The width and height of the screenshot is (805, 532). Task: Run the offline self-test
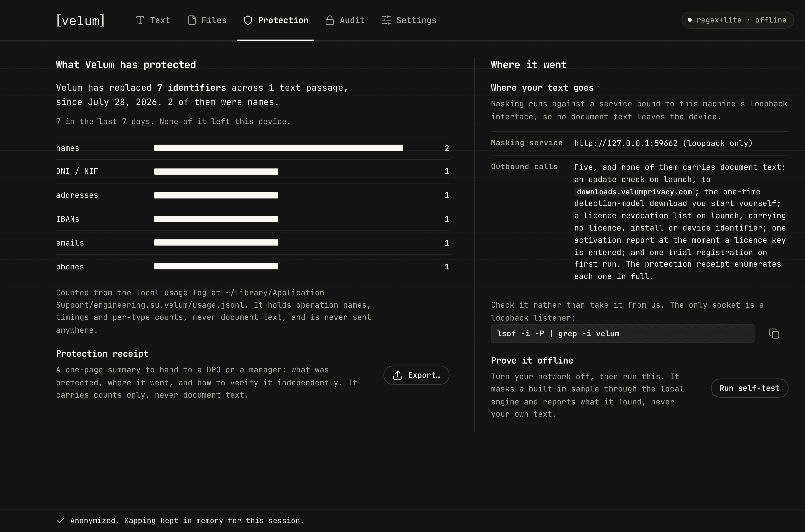tap(749, 388)
